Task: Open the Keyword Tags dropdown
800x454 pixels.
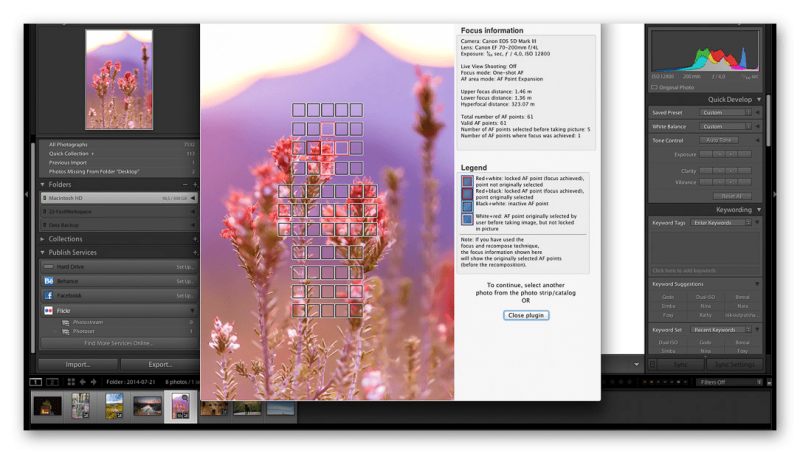Action: pyautogui.click(x=721, y=222)
